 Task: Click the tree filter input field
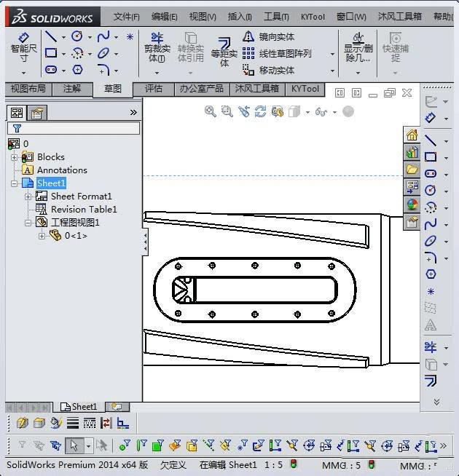tap(74, 128)
